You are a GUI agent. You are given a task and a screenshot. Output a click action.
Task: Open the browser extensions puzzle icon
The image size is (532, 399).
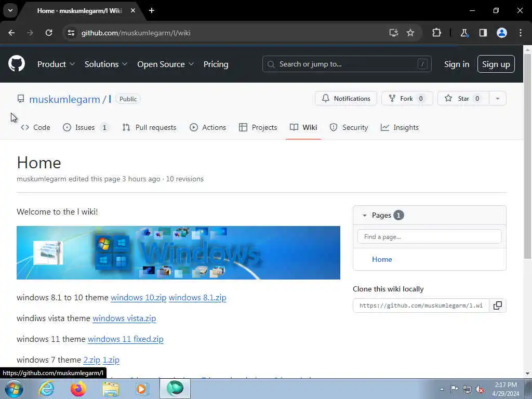436,33
